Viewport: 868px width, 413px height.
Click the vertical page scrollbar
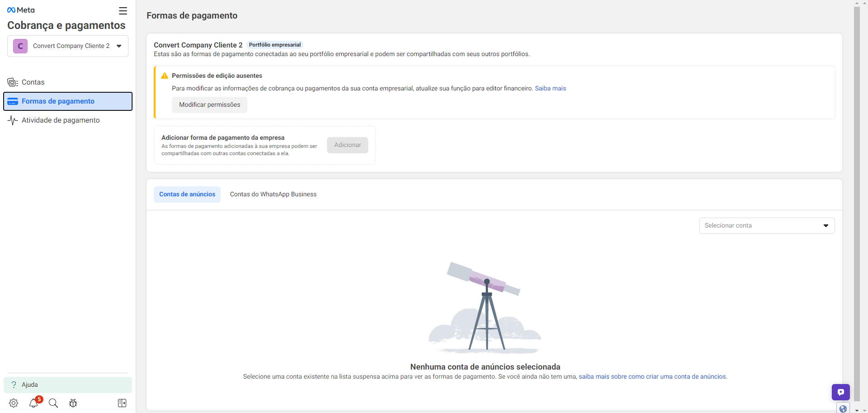(x=857, y=204)
